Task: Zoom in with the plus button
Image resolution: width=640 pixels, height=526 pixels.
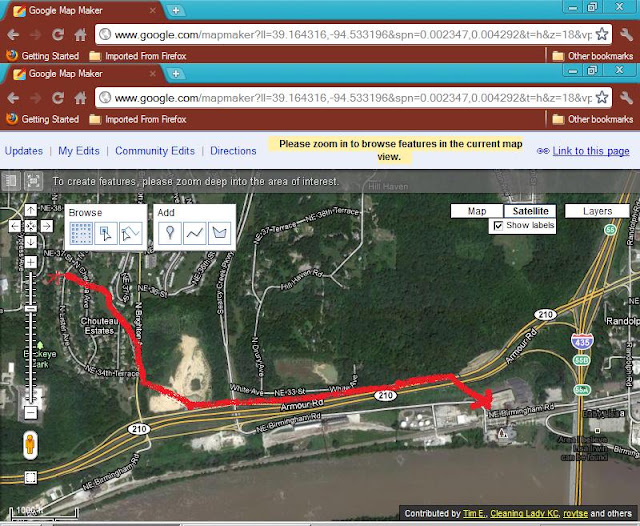Action: [x=31, y=262]
